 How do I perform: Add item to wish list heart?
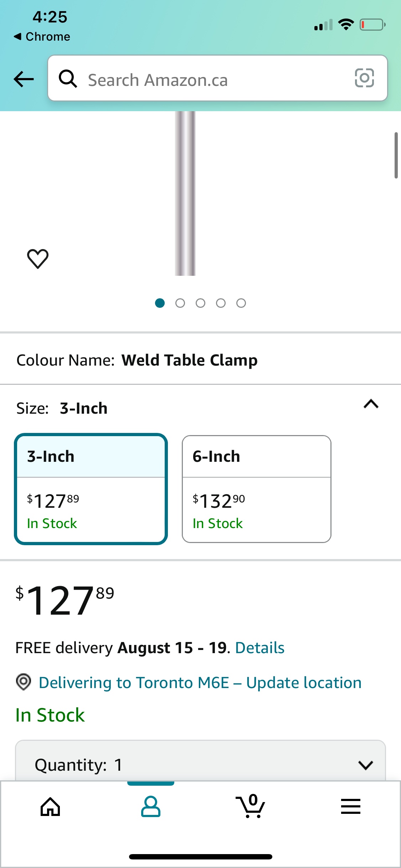pyautogui.click(x=38, y=258)
